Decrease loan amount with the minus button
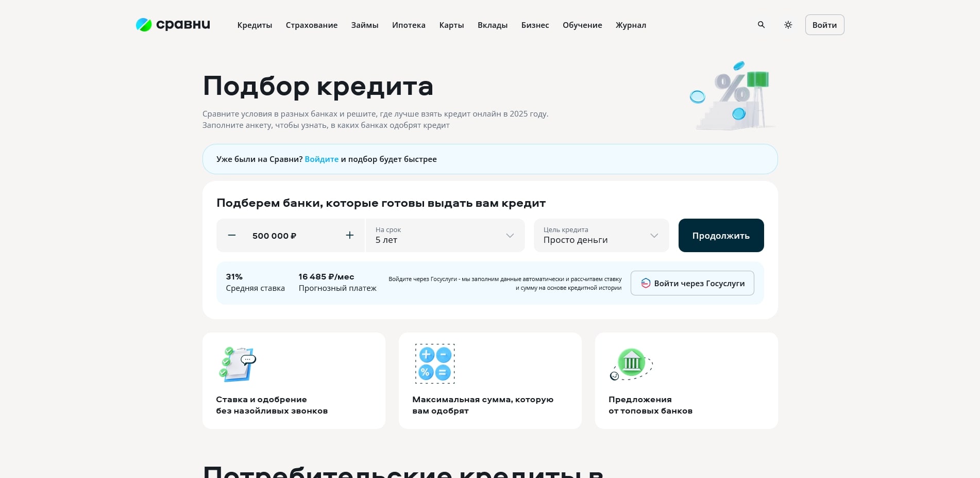 pos(231,236)
